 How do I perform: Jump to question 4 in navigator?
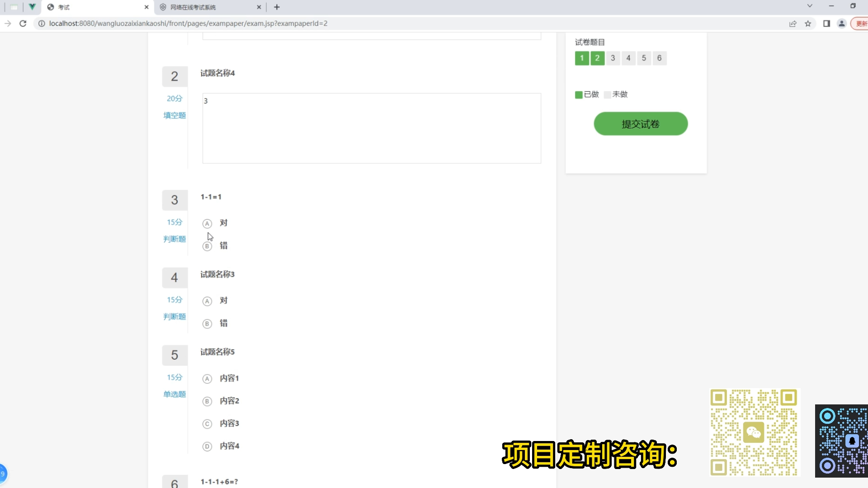(628, 58)
